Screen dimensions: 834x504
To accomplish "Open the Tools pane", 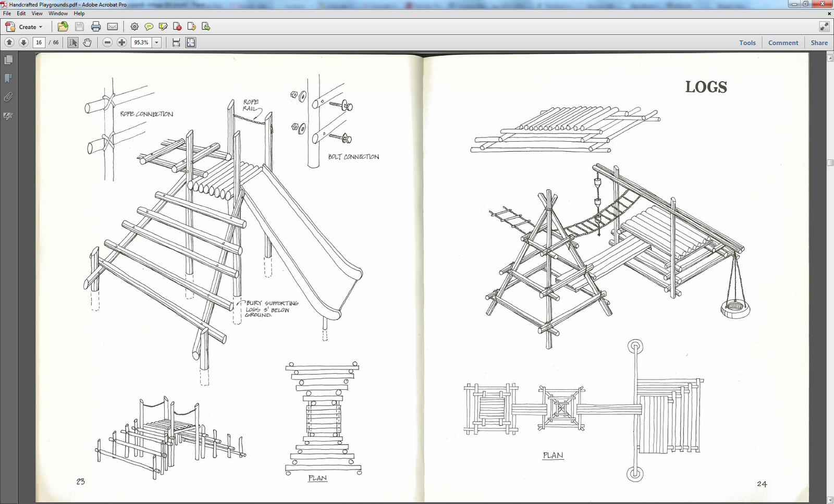I will [x=747, y=43].
